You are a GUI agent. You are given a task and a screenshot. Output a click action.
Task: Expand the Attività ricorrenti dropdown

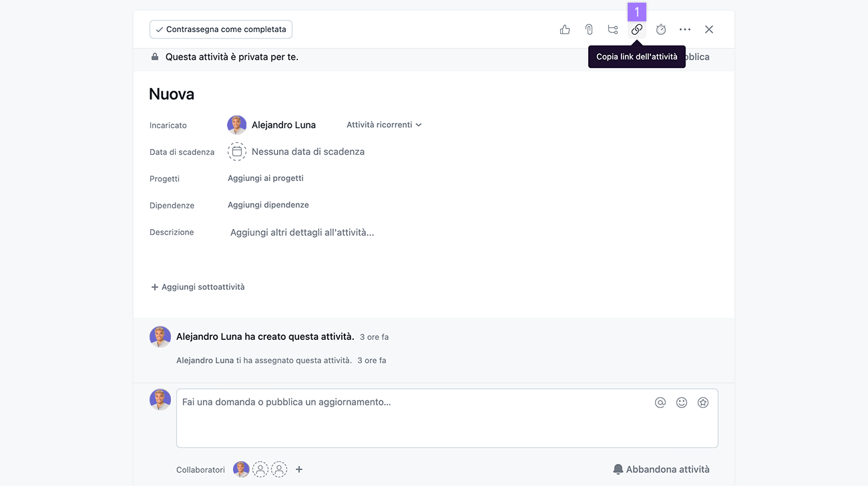point(384,125)
